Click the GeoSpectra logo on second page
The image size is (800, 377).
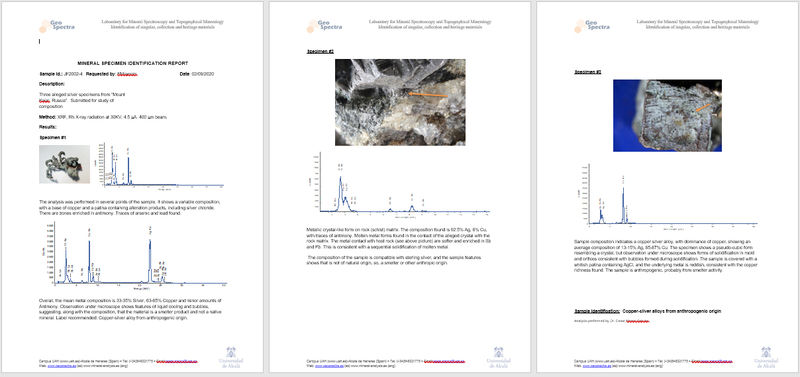(324, 26)
